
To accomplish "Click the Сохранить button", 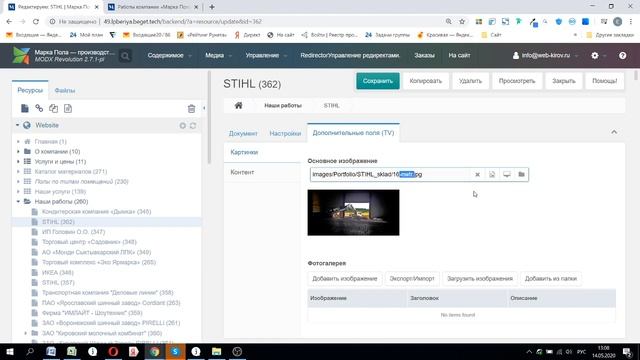I will [x=378, y=81].
